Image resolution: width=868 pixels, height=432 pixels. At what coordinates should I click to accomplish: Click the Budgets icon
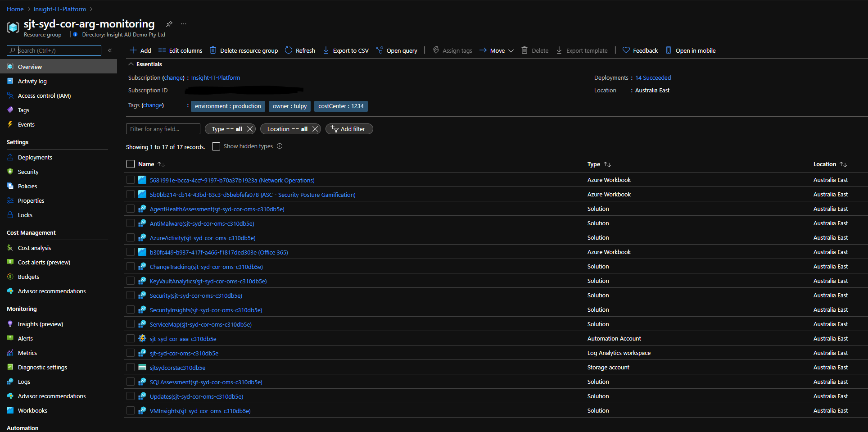point(10,277)
